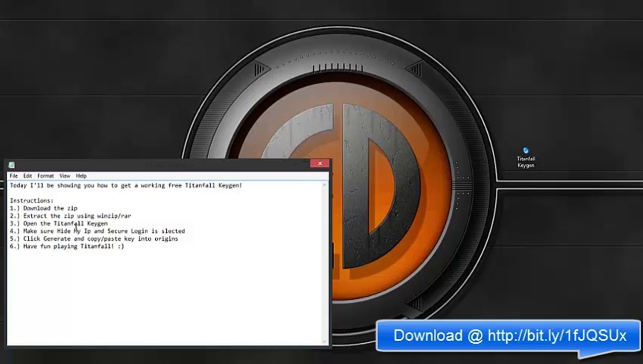
Task: Click the '5.) Click Generate' line
Action: click(94, 239)
